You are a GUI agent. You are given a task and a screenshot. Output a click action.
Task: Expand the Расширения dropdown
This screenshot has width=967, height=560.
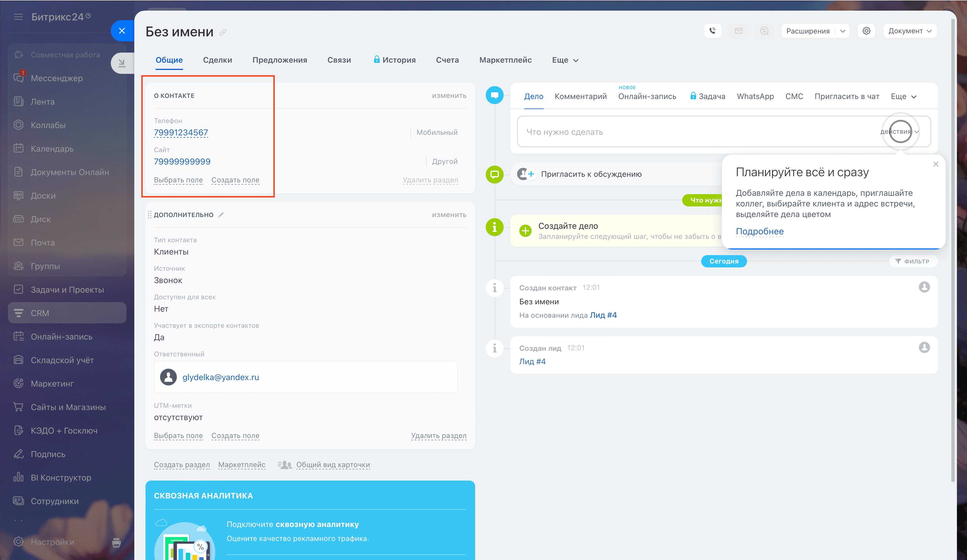pyautogui.click(x=843, y=31)
